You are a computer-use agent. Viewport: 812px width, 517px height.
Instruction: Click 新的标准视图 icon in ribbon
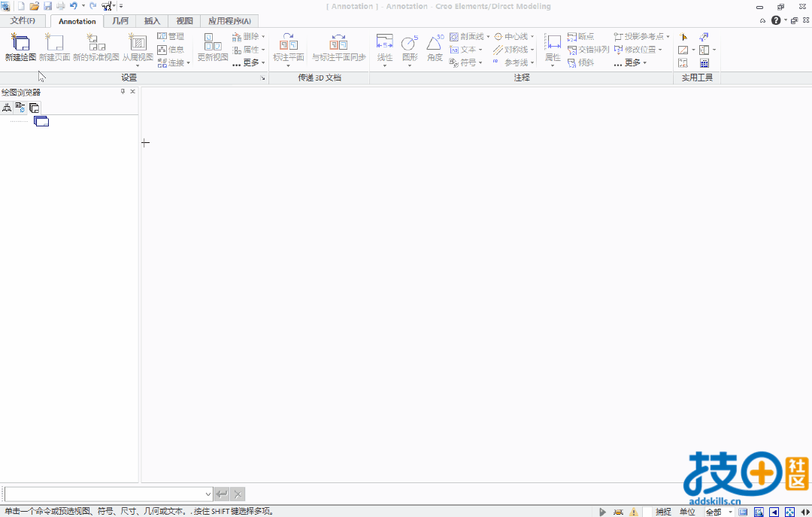coord(95,42)
